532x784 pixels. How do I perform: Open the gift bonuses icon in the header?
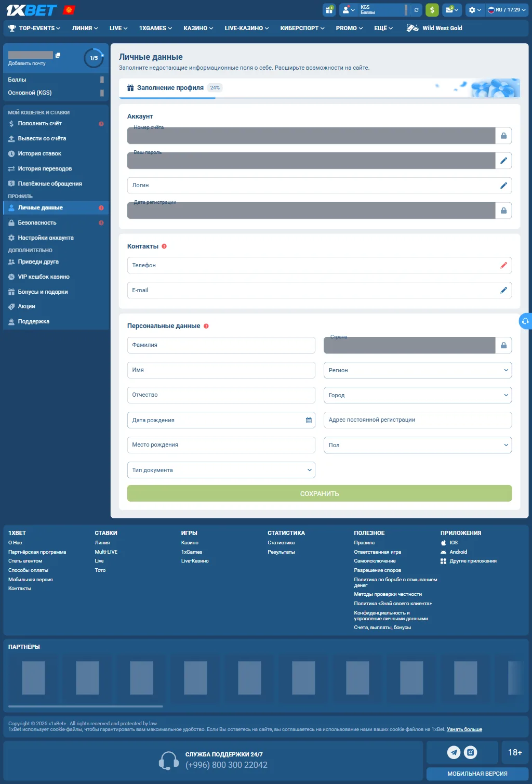[329, 10]
